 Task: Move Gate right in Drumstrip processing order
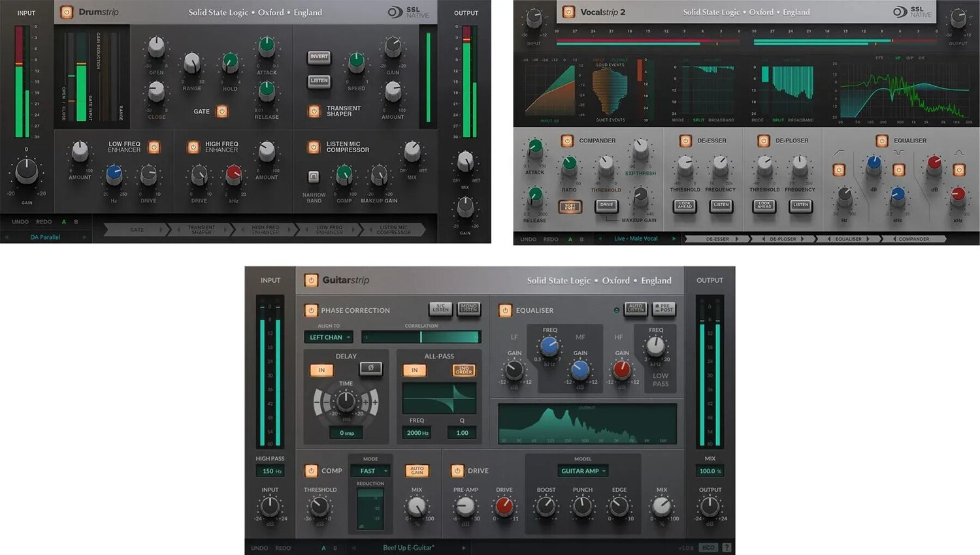coord(161,230)
